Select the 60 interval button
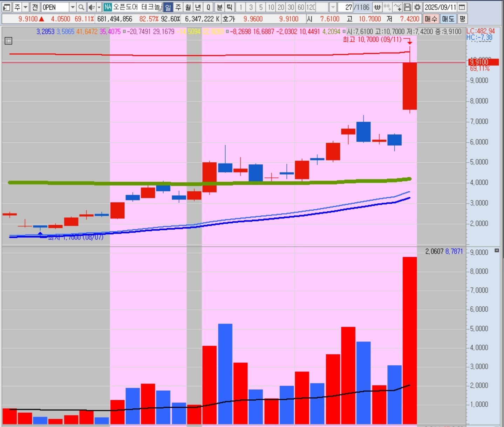Screen dimensions: 504x427 [301, 7]
